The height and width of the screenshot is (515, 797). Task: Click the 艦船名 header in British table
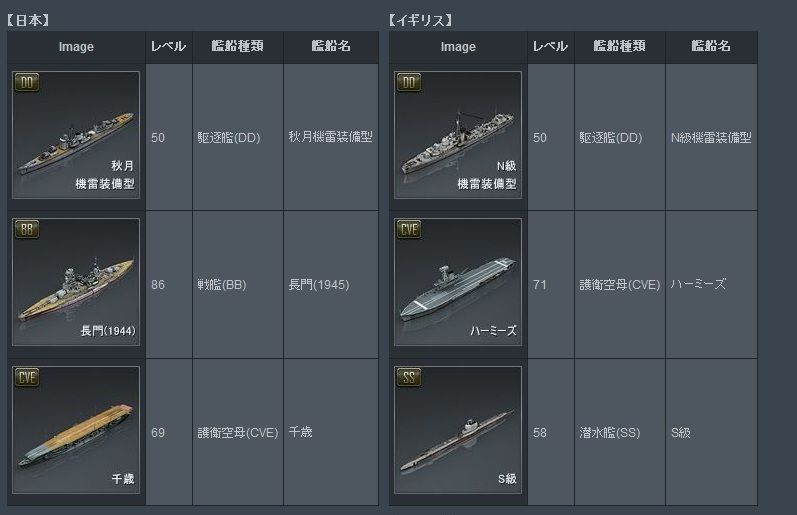tap(711, 46)
